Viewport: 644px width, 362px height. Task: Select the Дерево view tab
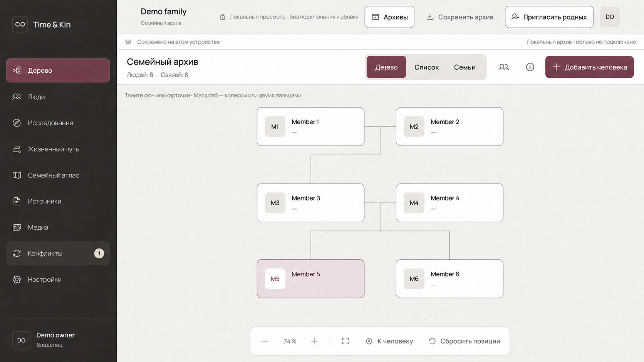click(386, 67)
